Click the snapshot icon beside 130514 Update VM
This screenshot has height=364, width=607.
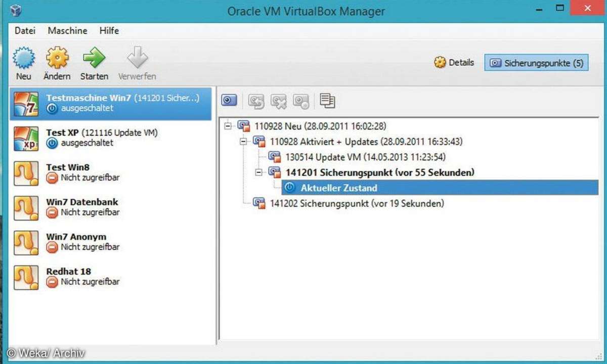coord(275,157)
